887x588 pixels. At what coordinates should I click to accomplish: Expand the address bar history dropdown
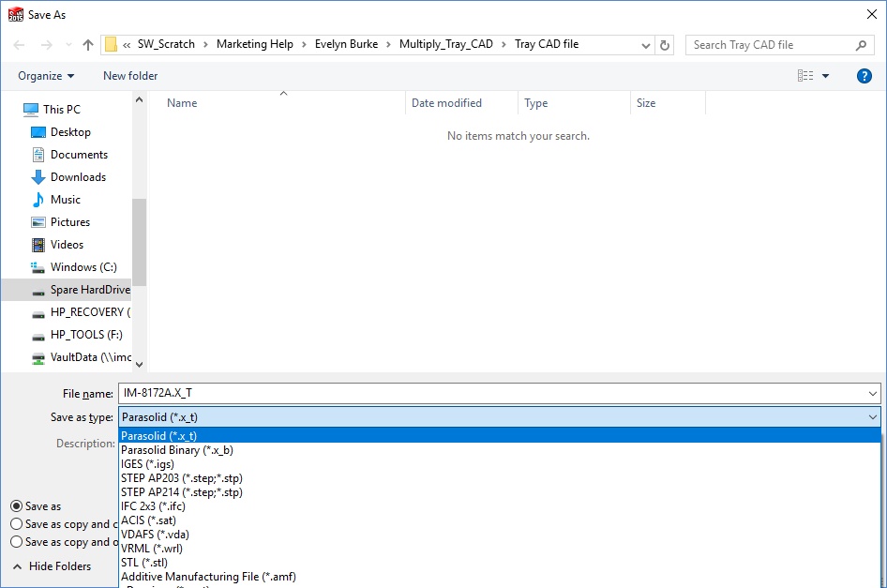coord(645,45)
